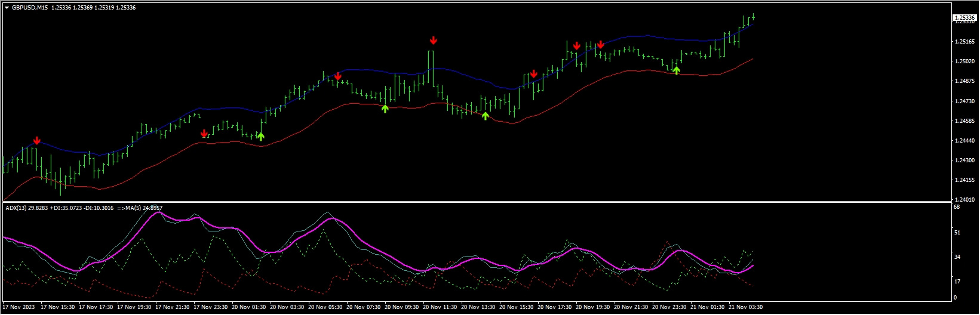Click the 20 Nov 11:30 time label
This screenshot has height=315, width=980.
pyautogui.click(x=440, y=307)
